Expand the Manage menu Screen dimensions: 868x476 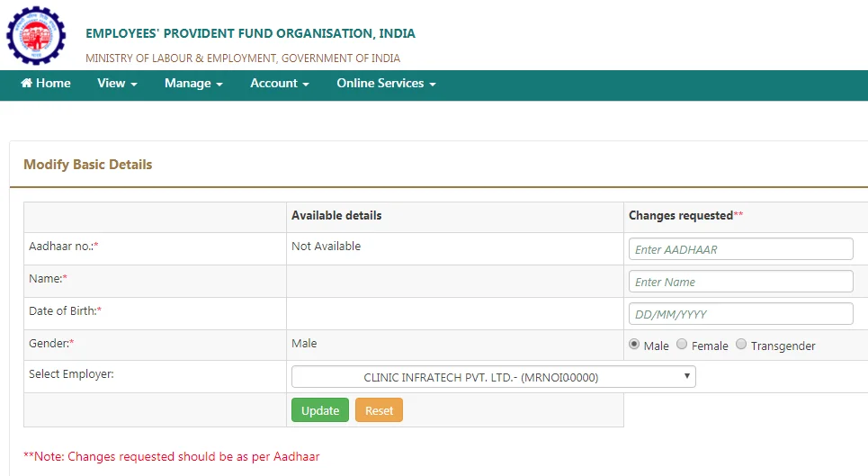[x=193, y=83]
